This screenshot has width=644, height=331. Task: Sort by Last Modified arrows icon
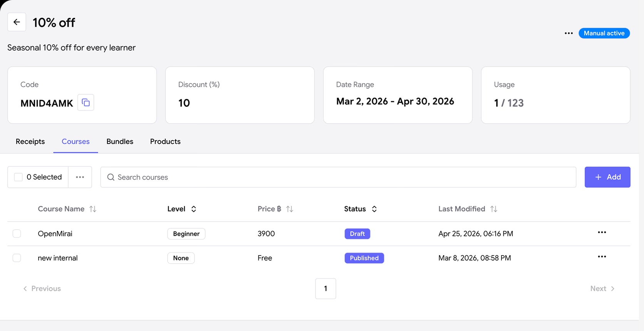point(494,209)
